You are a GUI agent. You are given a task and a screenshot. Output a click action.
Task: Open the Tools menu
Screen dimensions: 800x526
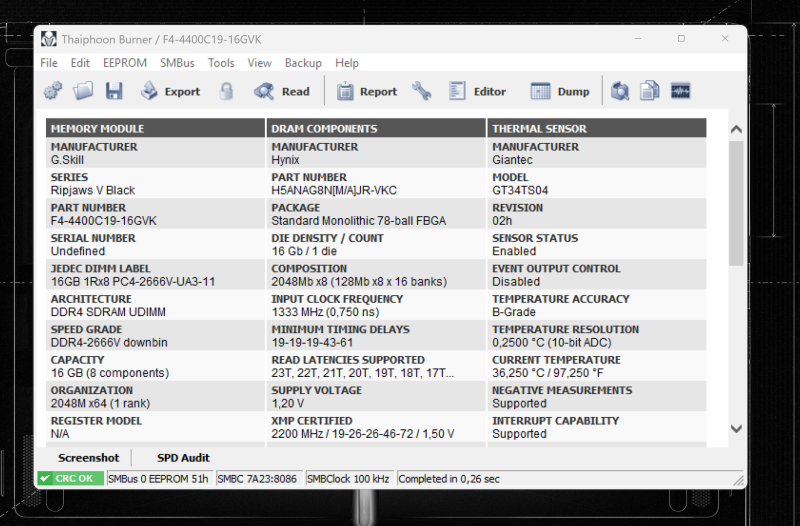point(221,63)
